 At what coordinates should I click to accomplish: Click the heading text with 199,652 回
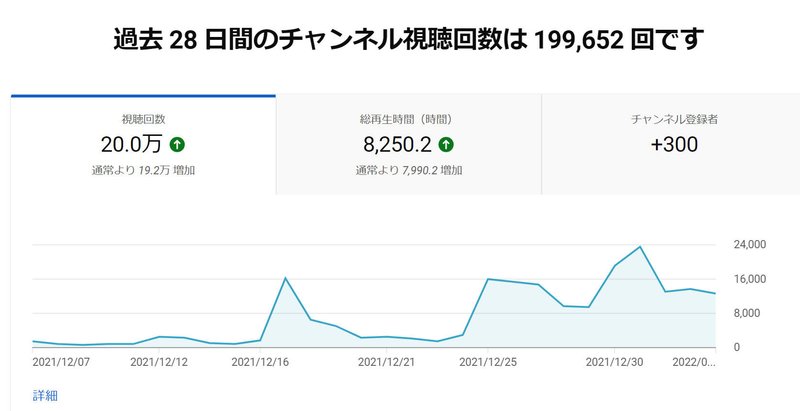[x=408, y=40]
